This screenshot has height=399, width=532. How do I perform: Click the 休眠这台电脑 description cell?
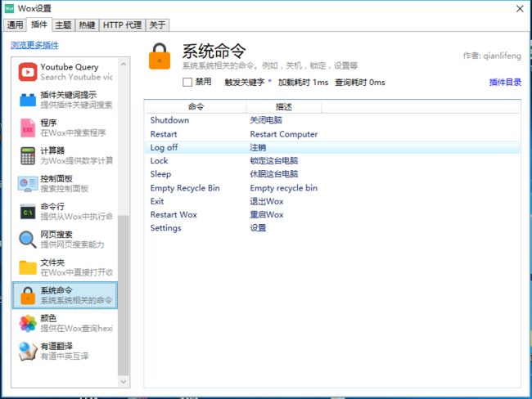tap(274, 174)
